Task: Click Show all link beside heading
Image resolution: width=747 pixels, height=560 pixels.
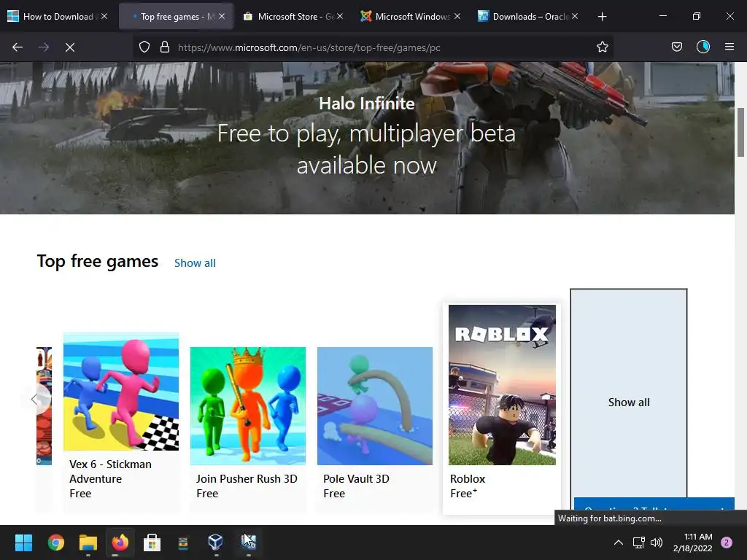Action: [x=195, y=262]
